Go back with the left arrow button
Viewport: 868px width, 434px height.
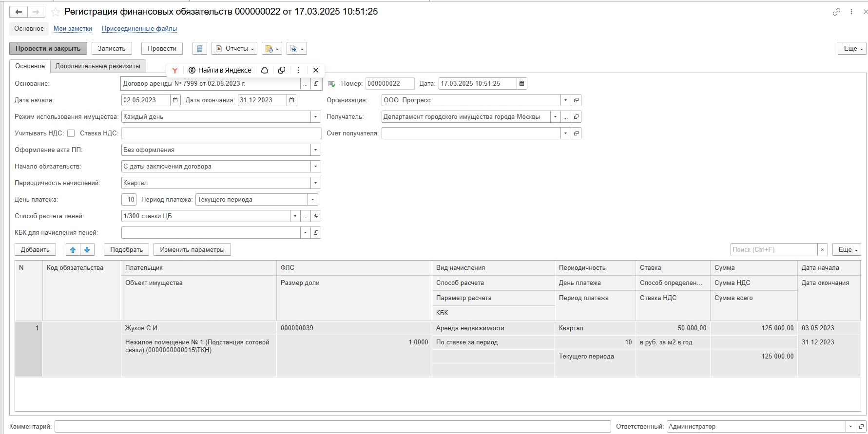click(x=19, y=12)
